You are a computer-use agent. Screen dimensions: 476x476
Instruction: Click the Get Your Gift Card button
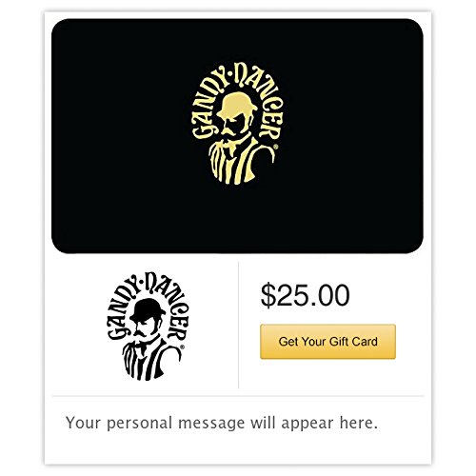tap(327, 342)
